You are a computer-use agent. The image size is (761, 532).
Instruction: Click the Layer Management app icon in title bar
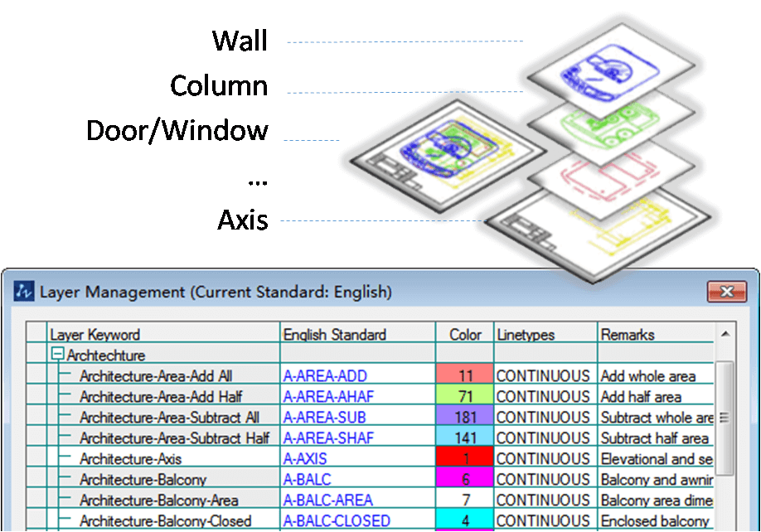point(25,293)
